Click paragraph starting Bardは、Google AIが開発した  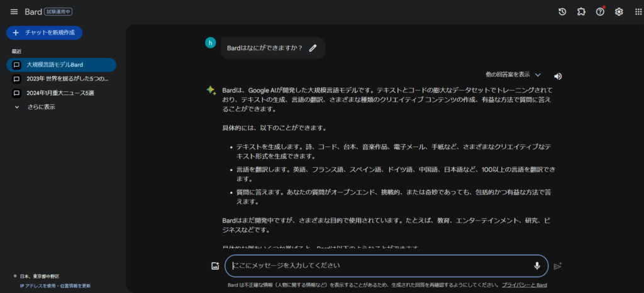(x=389, y=99)
